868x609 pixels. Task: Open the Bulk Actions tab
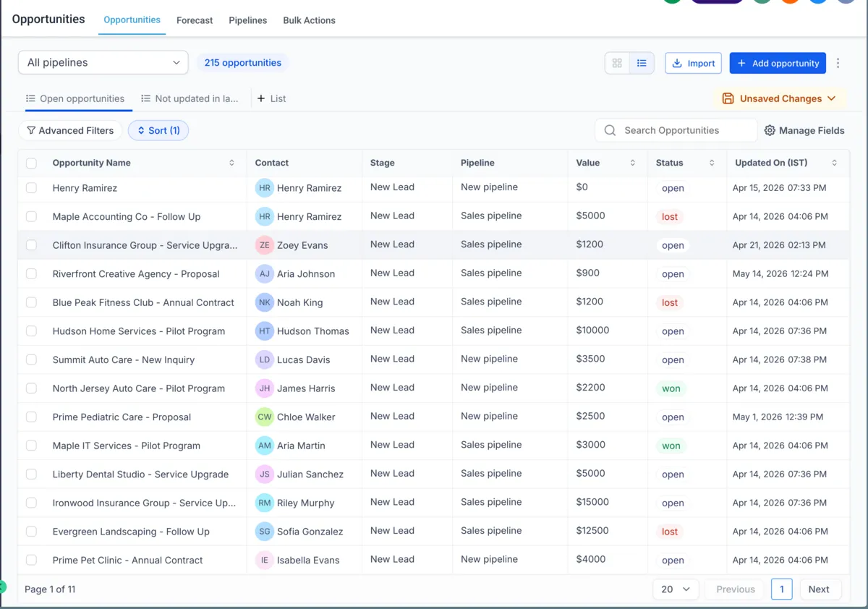[x=309, y=20]
